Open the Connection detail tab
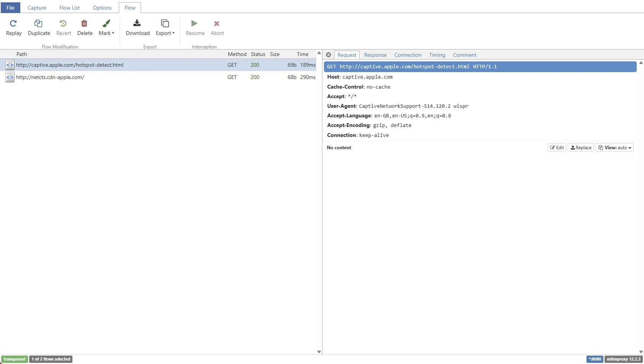The image size is (644, 364). point(408,55)
